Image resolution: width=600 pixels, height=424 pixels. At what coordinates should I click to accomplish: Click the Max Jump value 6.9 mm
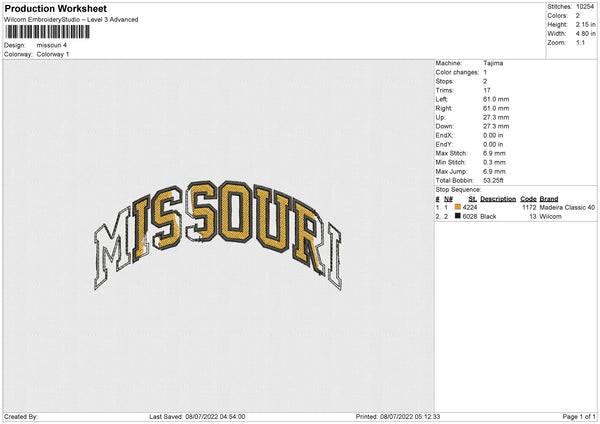point(494,171)
